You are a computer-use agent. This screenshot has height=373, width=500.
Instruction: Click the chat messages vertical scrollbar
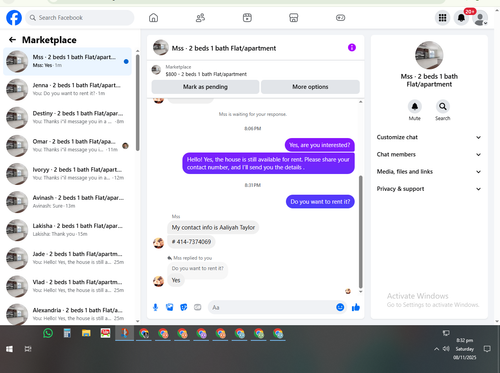pos(360,232)
